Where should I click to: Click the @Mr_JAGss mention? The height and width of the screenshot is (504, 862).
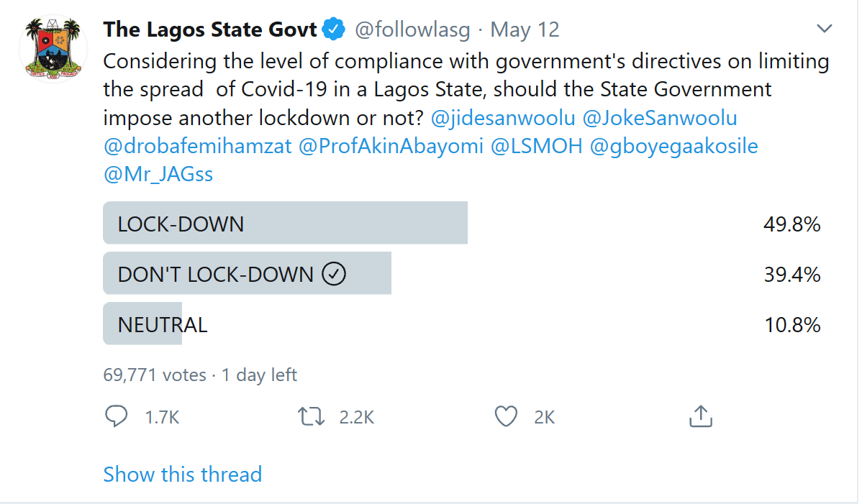(158, 174)
